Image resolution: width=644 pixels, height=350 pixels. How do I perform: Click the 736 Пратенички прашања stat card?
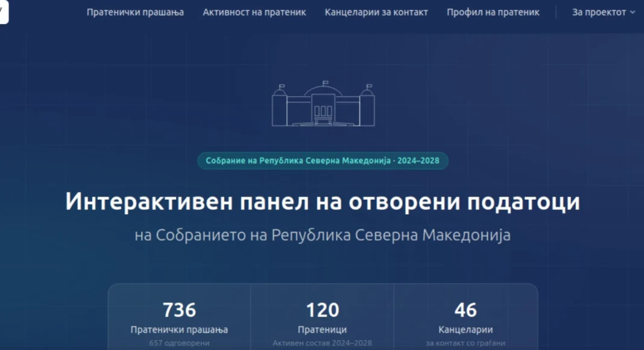[179, 317]
